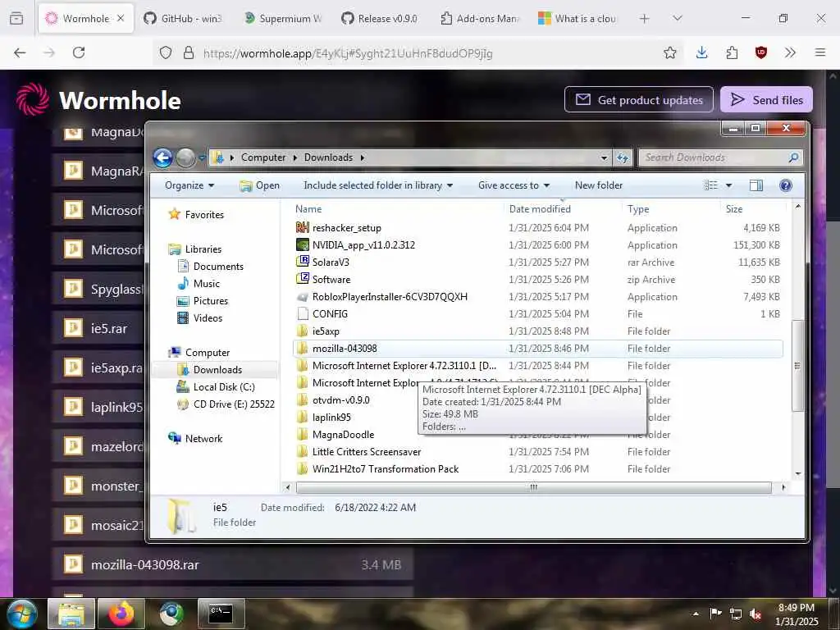Click the Firefox taskbar icon
This screenshot has width=840, height=630.
121,614
